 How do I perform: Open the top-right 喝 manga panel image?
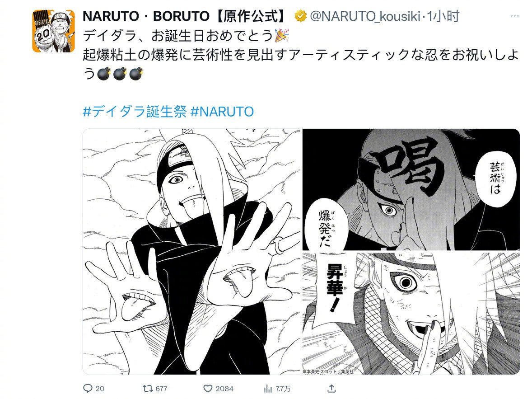(x=411, y=189)
